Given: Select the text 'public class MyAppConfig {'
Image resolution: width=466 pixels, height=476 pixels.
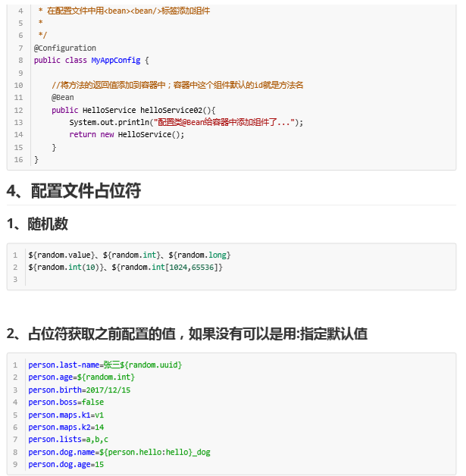Looking at the screenshot, I should 92,60.
